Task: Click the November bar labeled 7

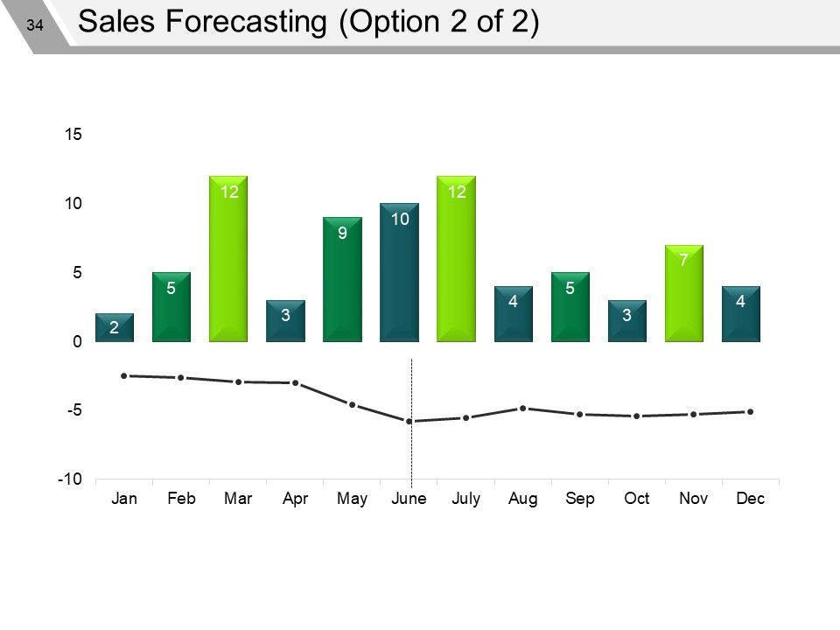Action: click(x=684, y=293)
